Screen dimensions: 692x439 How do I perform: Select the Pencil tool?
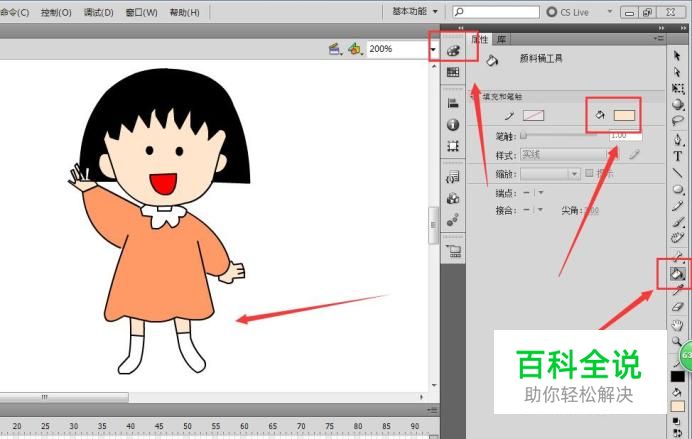[677, 206]
